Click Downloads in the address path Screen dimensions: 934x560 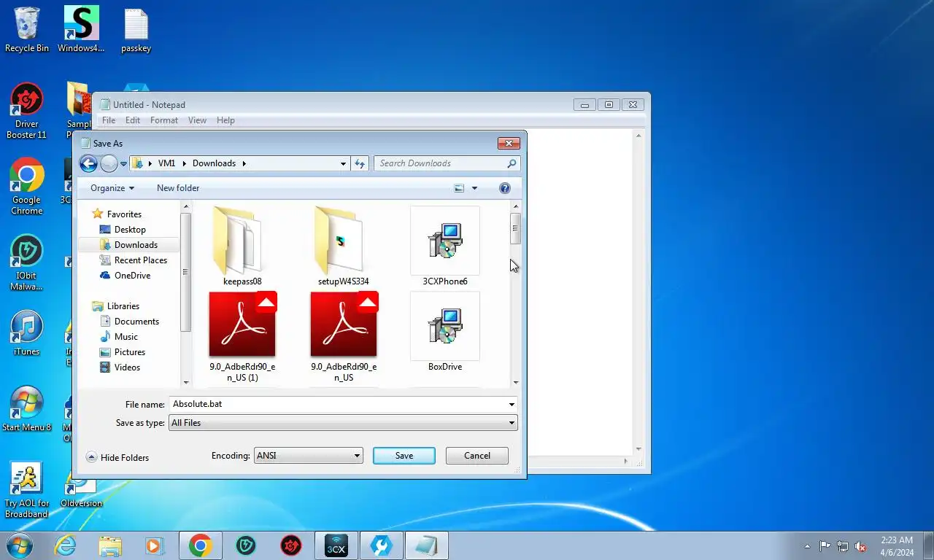tap(214, 163)
